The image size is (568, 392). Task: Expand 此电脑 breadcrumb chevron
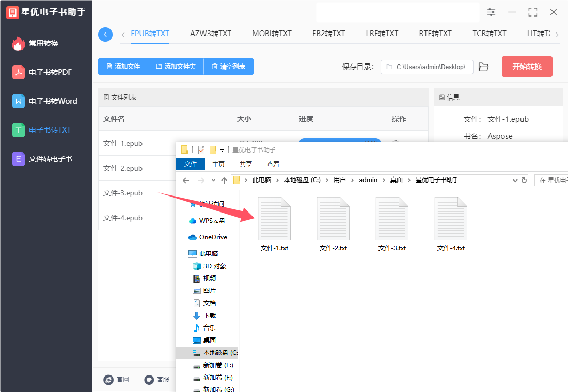[x=277, y=180]
